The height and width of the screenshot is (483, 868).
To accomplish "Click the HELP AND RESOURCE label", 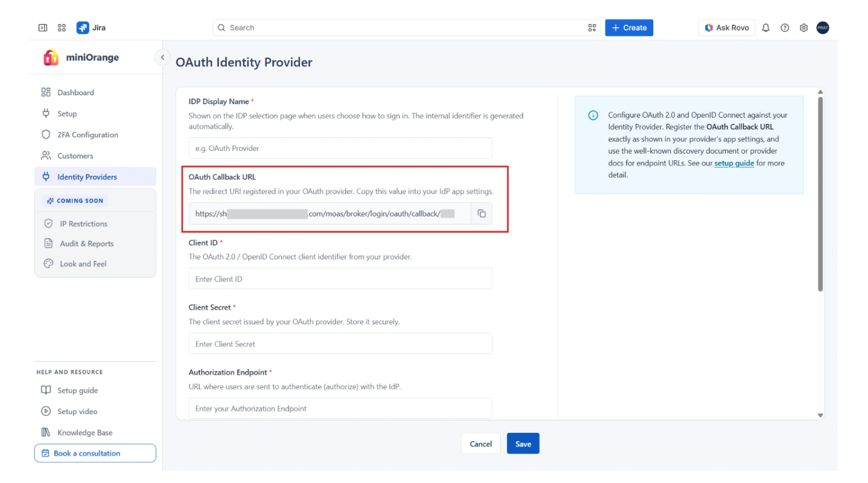I will 69,372.
